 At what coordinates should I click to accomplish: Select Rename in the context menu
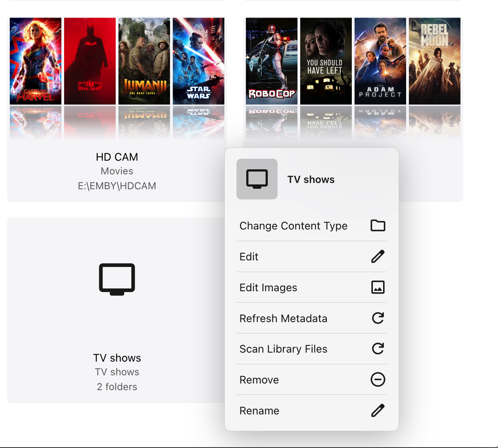coord(259,410)
